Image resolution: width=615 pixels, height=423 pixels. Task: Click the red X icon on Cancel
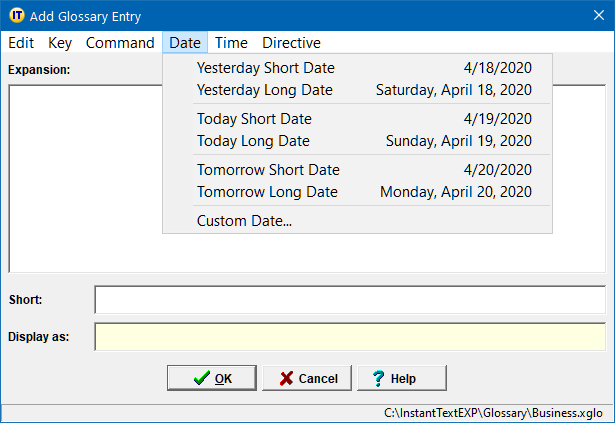286,378
